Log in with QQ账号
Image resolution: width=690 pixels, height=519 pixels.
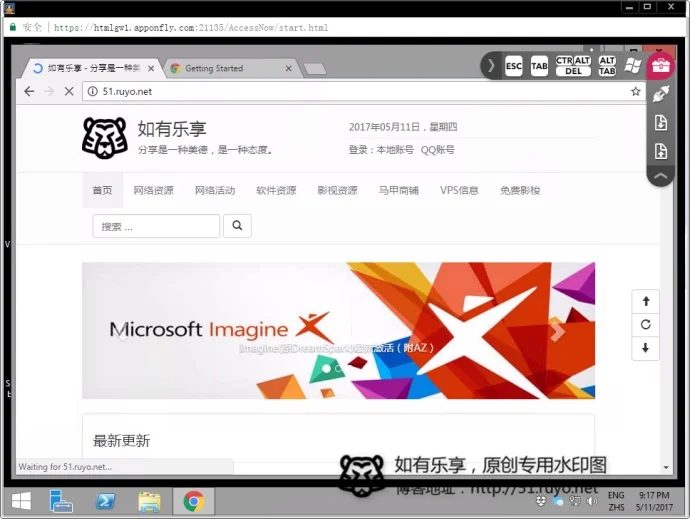pos(437,150)
